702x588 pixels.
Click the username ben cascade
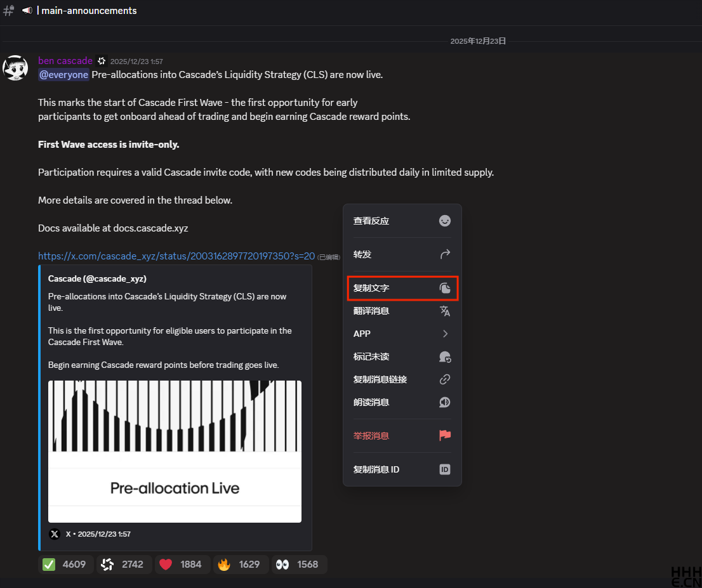tap(65, 61)
